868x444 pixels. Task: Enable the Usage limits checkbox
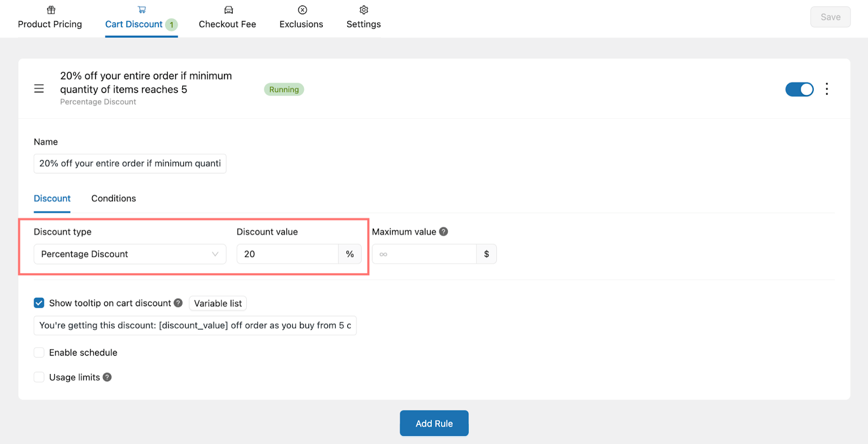(39, 377)
